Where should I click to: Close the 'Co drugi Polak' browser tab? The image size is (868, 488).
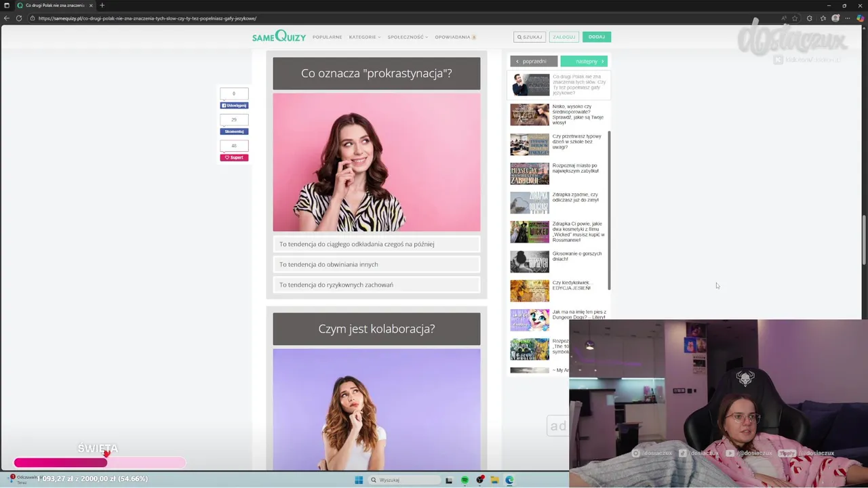91,5
